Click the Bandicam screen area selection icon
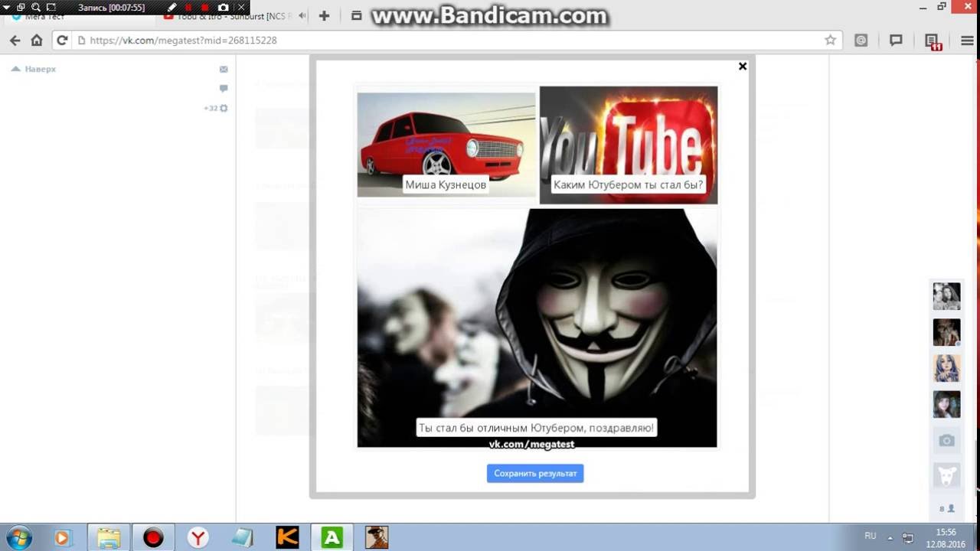 click(51, 7)
